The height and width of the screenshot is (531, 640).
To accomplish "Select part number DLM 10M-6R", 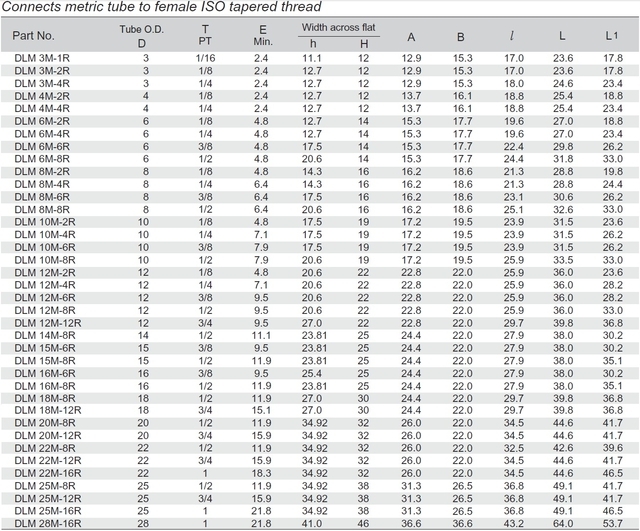I will pos(45,247).
